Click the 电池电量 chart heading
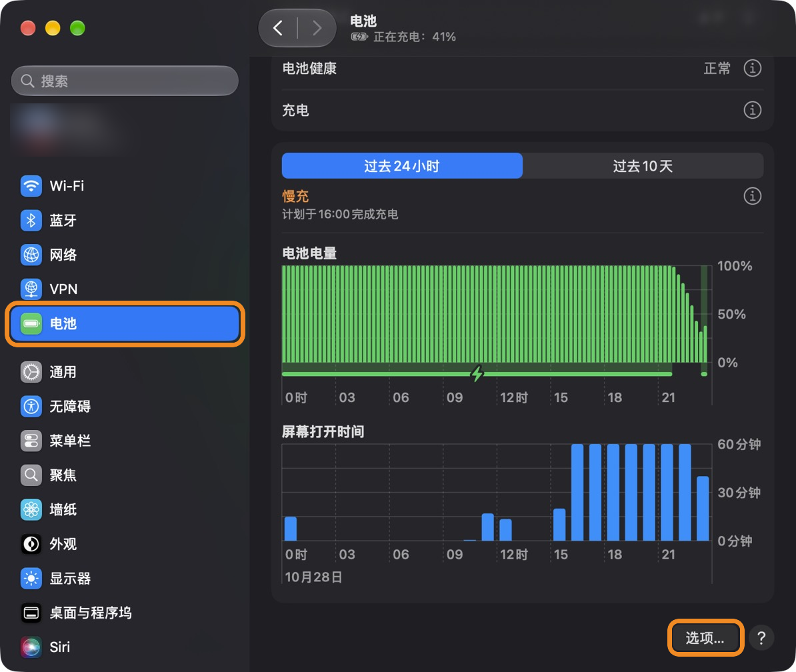The height and width of the screenshot is (672, 796). pyautogui.click(x=309, y=253)
